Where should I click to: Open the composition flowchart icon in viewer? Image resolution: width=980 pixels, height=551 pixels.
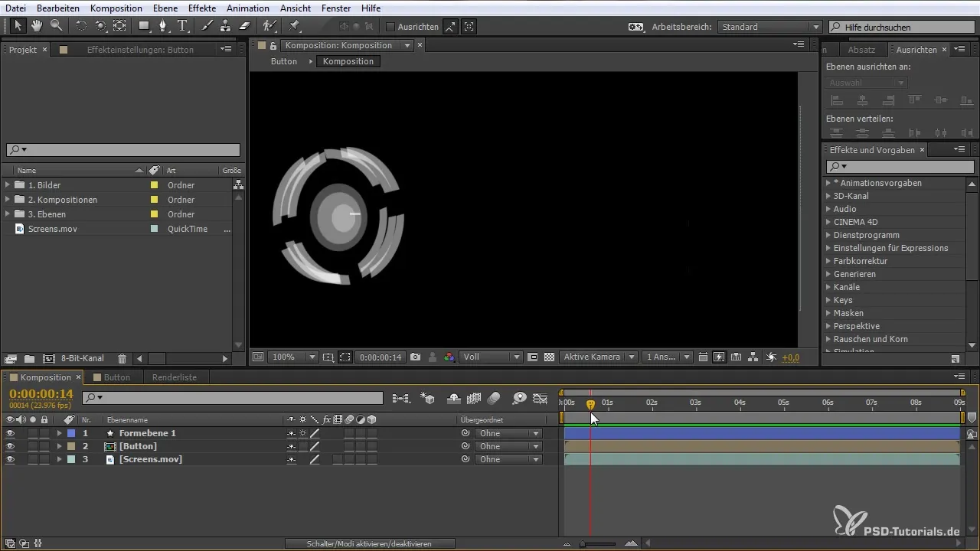pyautogui.click(x=753, y=357)
